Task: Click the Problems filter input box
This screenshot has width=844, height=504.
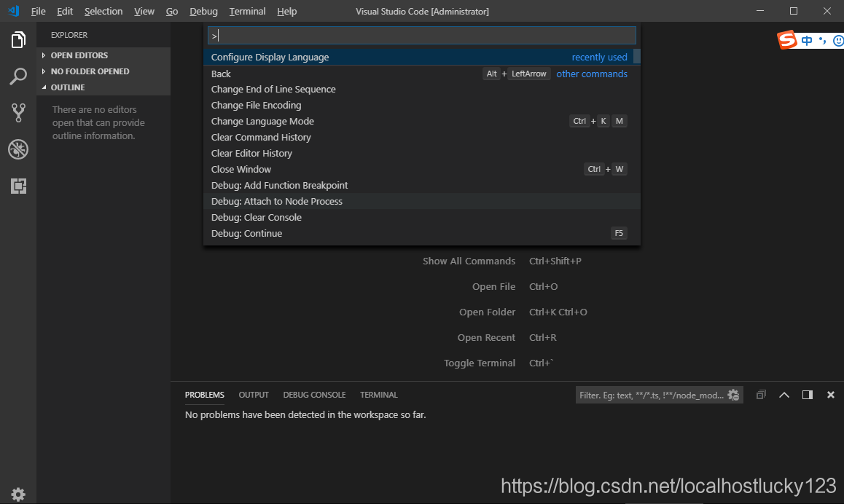Action: pyautogui.click(x=652, y=395)
